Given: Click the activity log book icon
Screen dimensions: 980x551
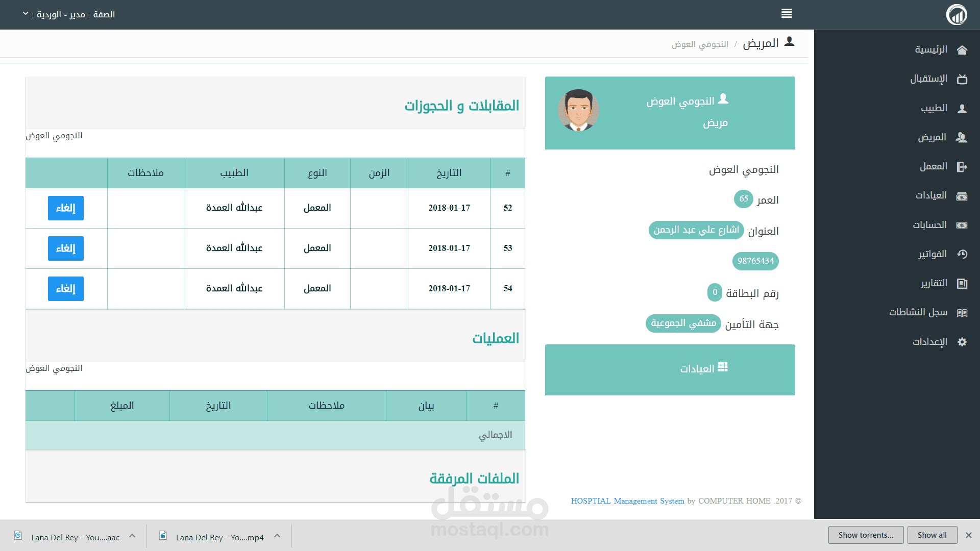Looking at the screenshot, I should pyautogui.click(x=962, y=313).
